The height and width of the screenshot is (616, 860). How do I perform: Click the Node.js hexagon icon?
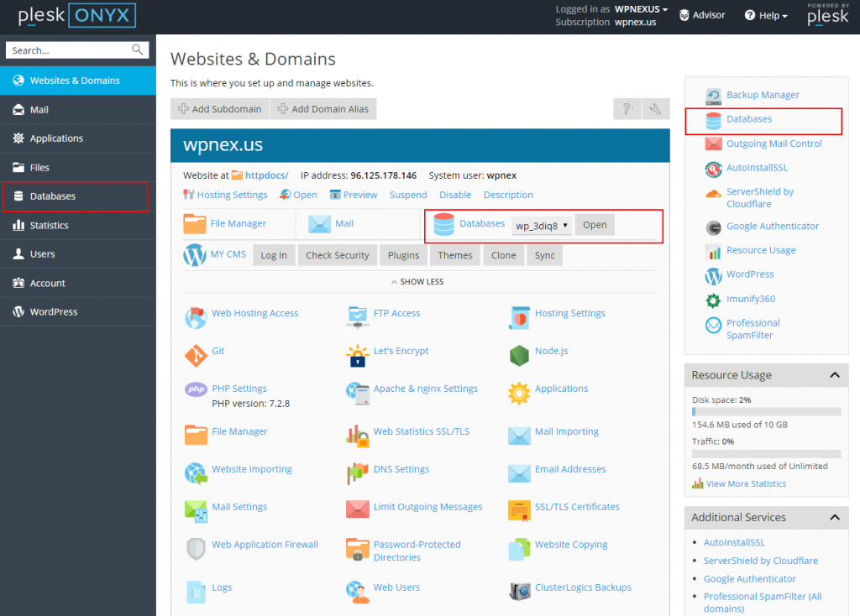coord(519,356)
